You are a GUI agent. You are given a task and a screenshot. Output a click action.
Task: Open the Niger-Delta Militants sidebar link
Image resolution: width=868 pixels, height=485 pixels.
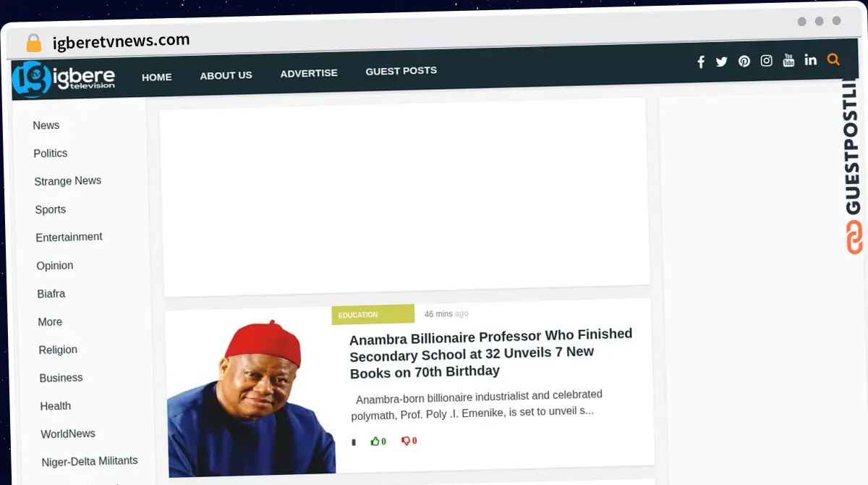click(x=90, y=461)
